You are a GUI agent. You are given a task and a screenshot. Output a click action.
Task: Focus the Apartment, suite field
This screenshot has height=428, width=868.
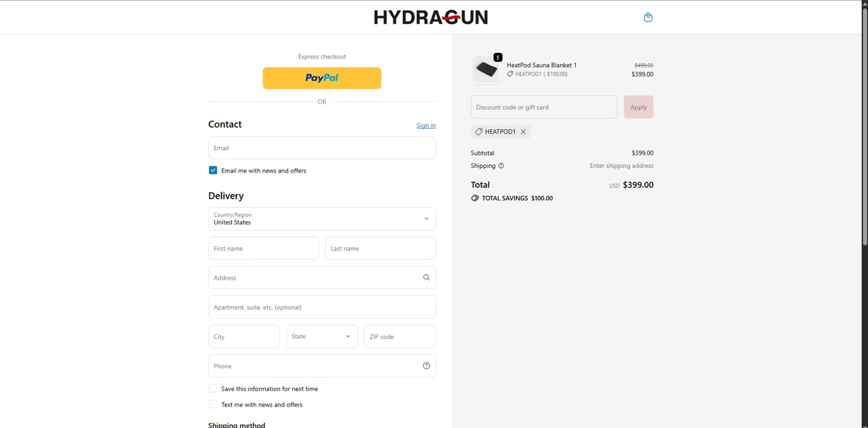click(322, 307)
